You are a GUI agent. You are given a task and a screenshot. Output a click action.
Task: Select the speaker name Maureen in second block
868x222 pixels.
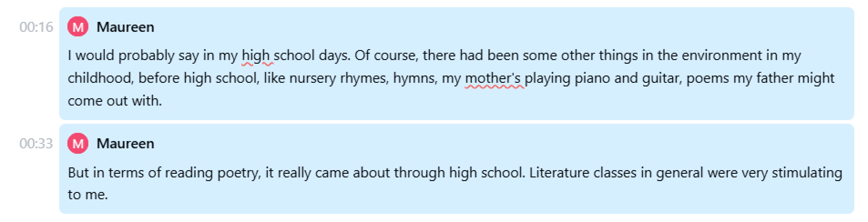[125, 144]
